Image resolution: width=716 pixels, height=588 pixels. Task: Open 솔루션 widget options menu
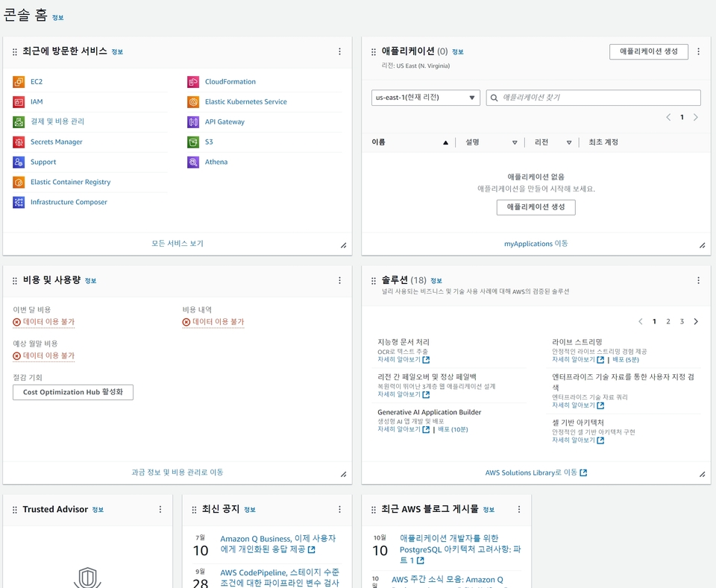(x=698, y=280)
